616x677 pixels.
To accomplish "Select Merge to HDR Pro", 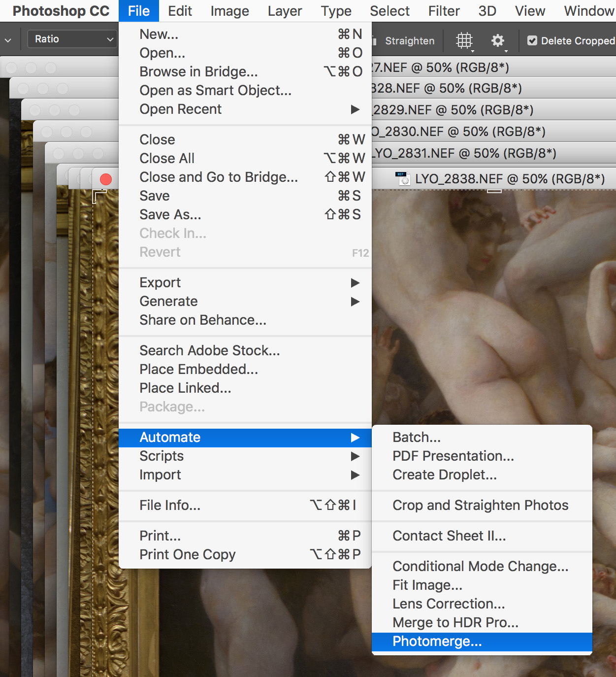I will point(455,623).
